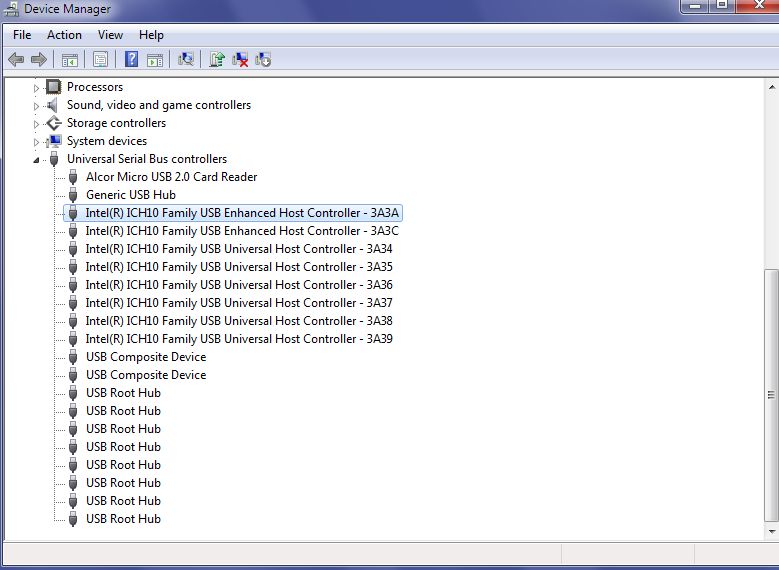Toggle the Show/Hide Console Tree button
Screen dimensions: 779x570
pos(70,60)
